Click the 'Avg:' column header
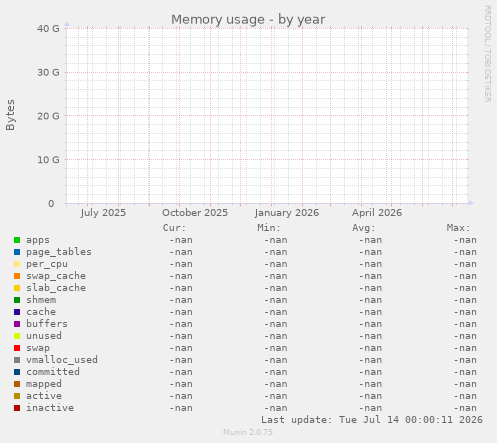The image size is (497, 443). 364,228
